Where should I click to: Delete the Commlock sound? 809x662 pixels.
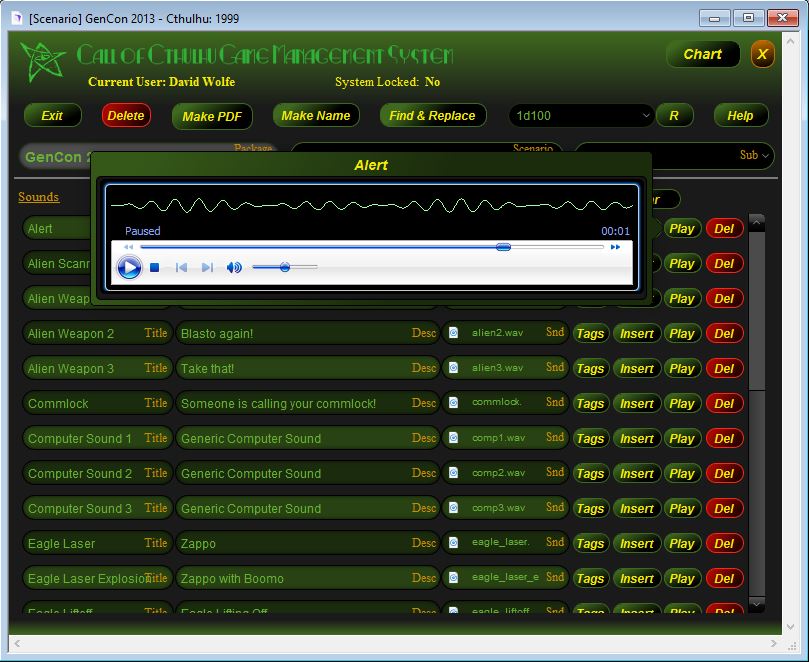724,403
